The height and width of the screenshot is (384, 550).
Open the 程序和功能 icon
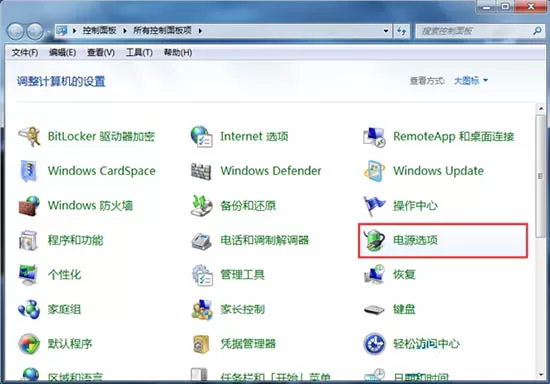(28, 240)
